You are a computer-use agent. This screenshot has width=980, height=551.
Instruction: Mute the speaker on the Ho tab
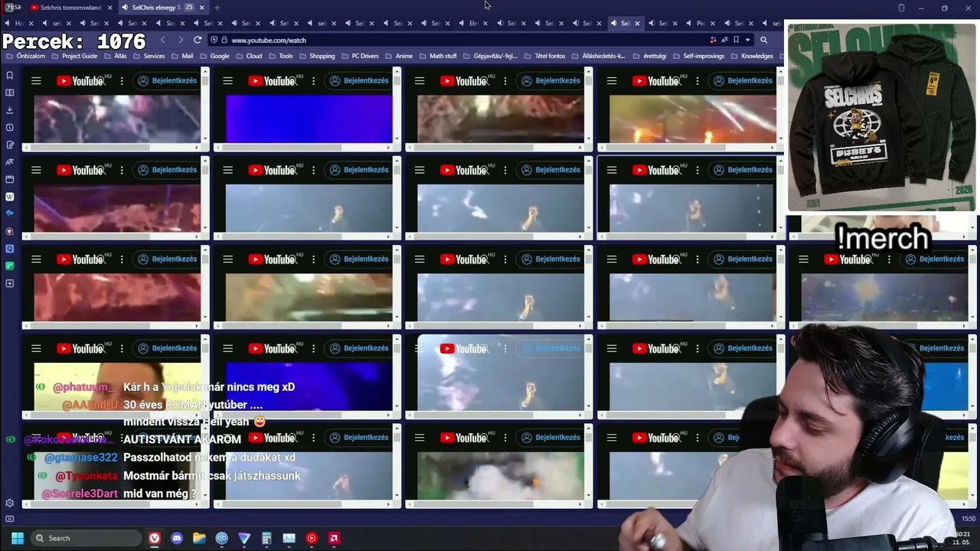tap(8, 24)
